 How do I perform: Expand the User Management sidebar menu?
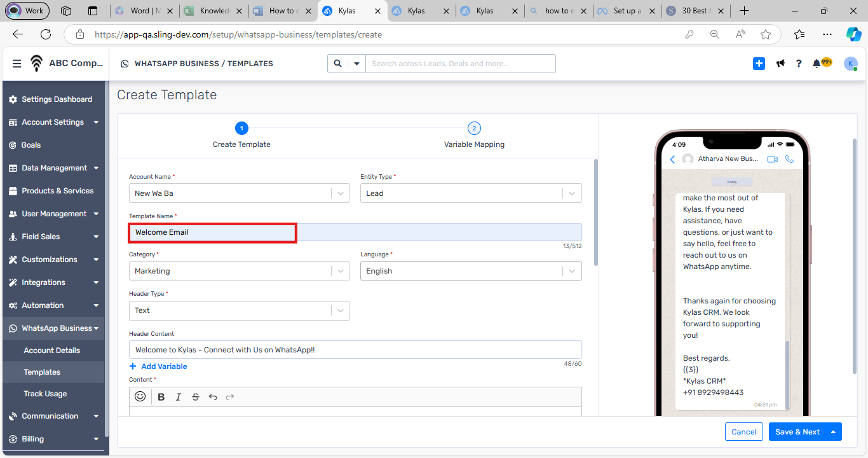pyautogui.click(x=53, y=214)
